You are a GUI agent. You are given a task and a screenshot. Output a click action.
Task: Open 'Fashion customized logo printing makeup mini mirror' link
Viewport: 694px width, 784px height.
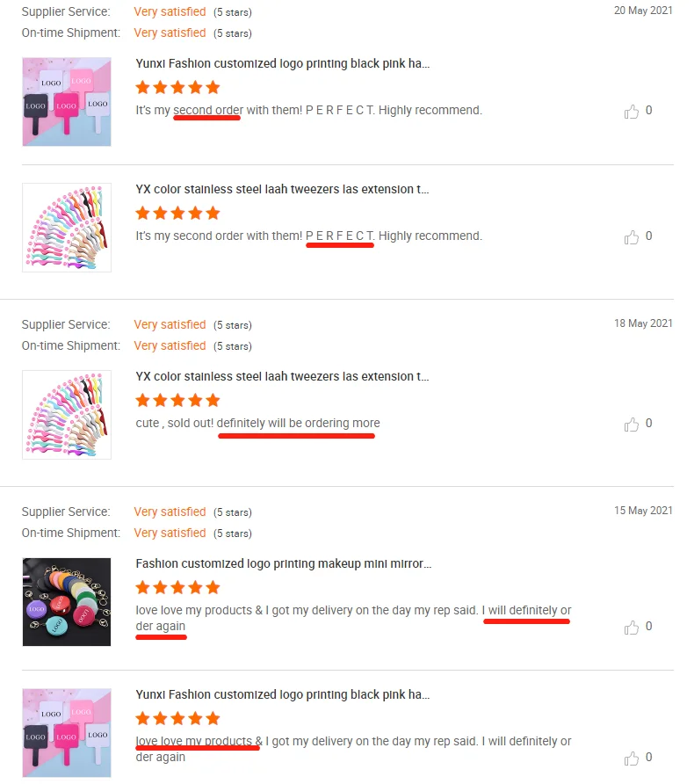click(x=283, y=563)
